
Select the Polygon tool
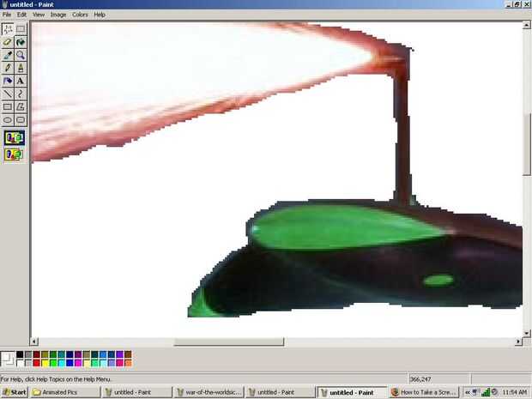coord(21,106)
